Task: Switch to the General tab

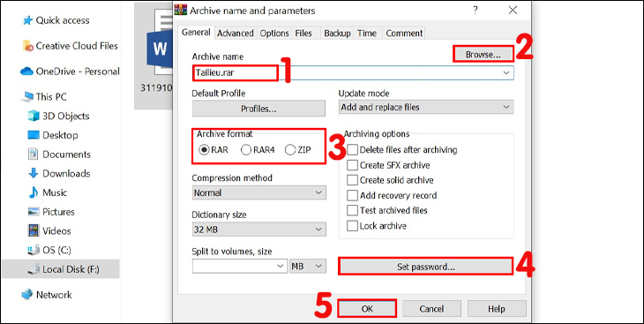Action: [x=196, y=33]
